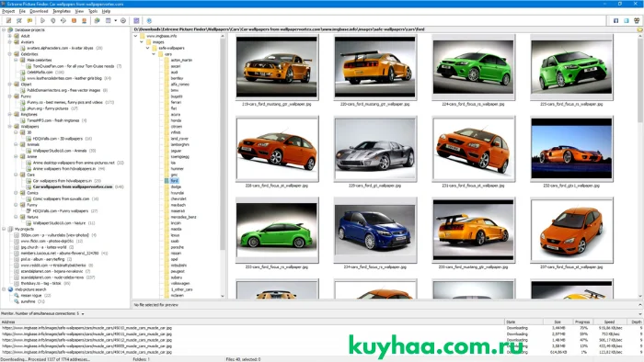Open the Help menu

106,11
